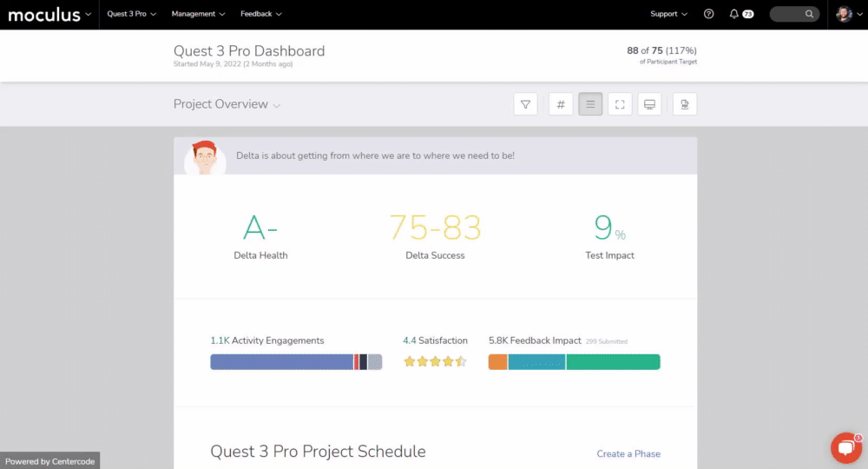Click the search input field
This screenshot has width=868, height=469.
pyautogui.click(x=794, y=14)
